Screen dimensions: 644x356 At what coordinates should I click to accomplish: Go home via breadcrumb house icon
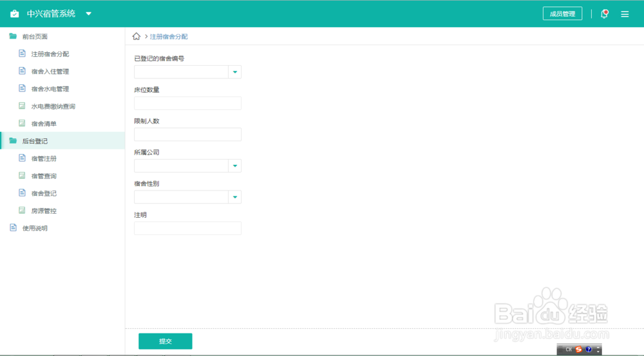point(137,36)
